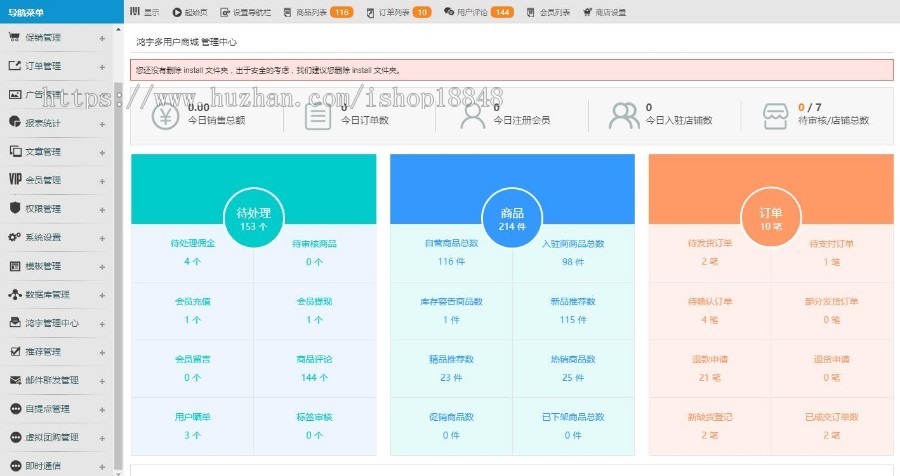The image size is (900, 476).
Task: Expand 会员管理 via its plus sign
Action: pos(102,181)
